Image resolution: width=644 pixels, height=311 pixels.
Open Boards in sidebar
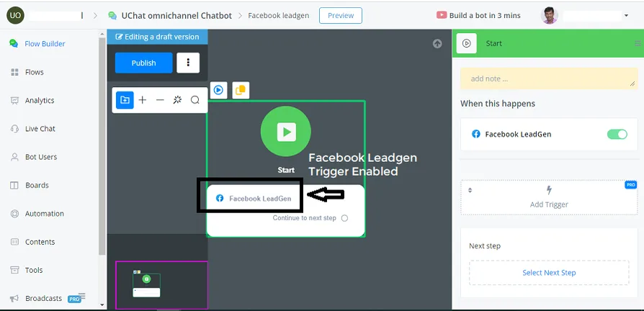(37, 186)
